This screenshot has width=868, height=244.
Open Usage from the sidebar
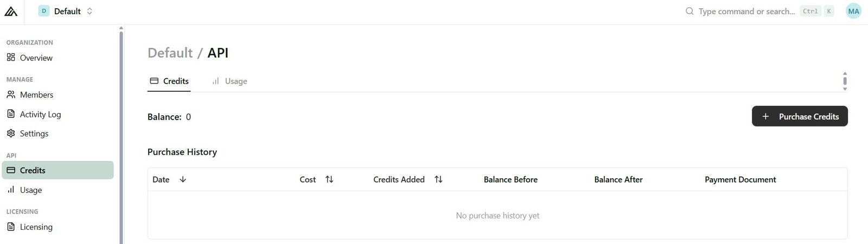click(30, 190)
